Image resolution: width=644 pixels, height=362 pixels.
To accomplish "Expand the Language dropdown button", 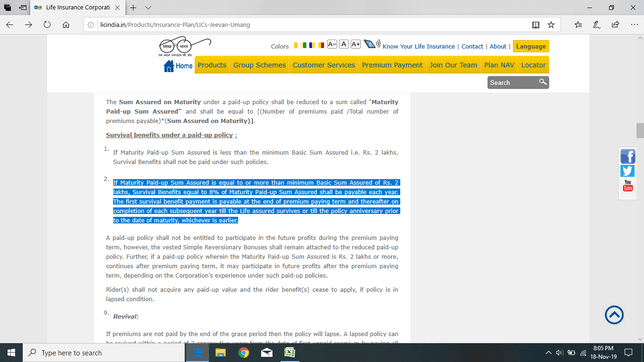I will pos(531,46).
